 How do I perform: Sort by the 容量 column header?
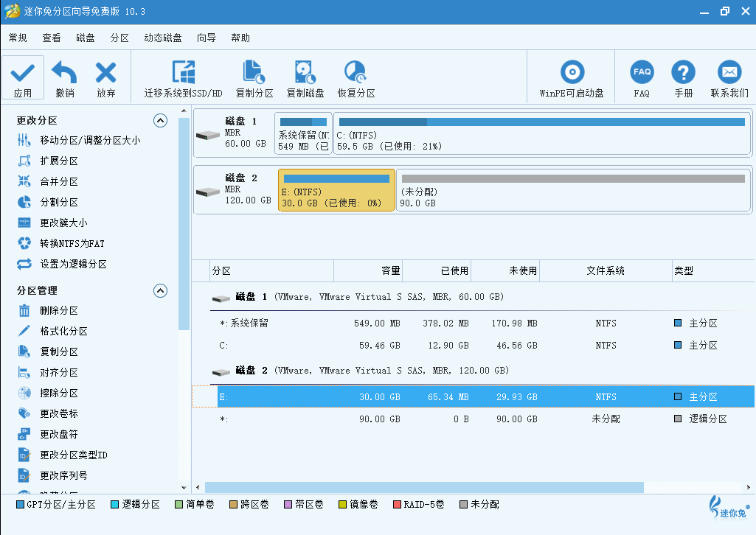pos(368,270)
